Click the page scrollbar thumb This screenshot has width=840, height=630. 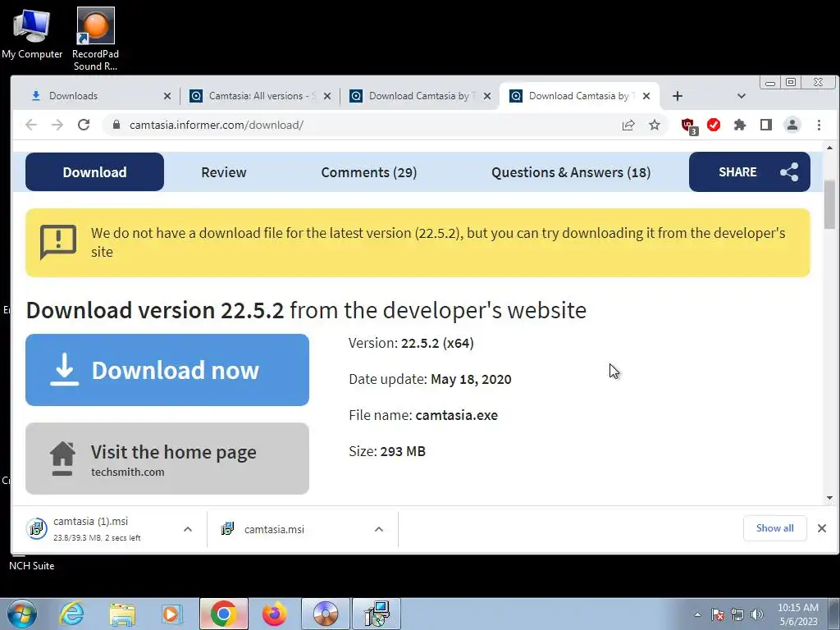tap(829, 204)
